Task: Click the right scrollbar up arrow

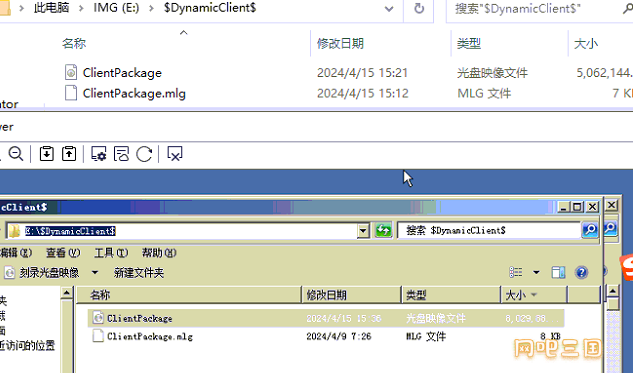Action: [612, 291]
